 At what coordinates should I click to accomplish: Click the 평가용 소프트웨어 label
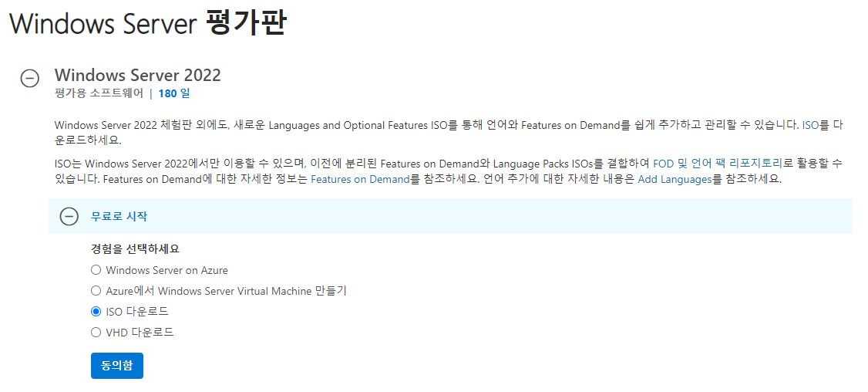(99, 93)
